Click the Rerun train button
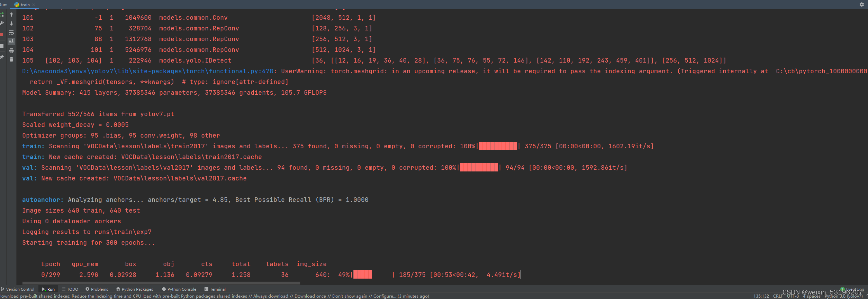This screenshot has width=868, height=299. [x=2, y=15]
